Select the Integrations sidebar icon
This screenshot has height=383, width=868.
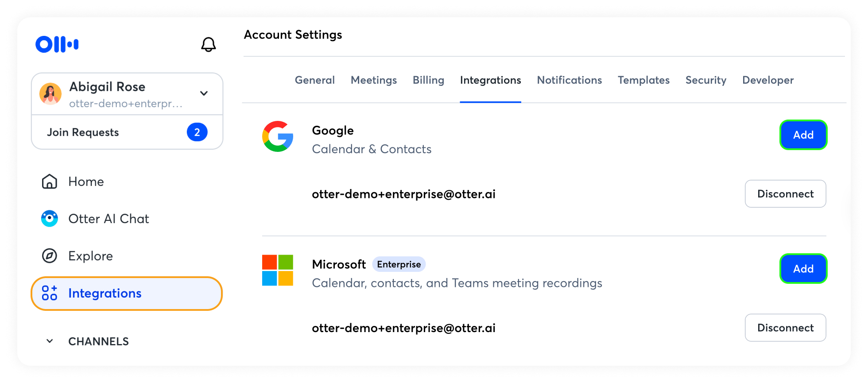[x=50, y=293]
